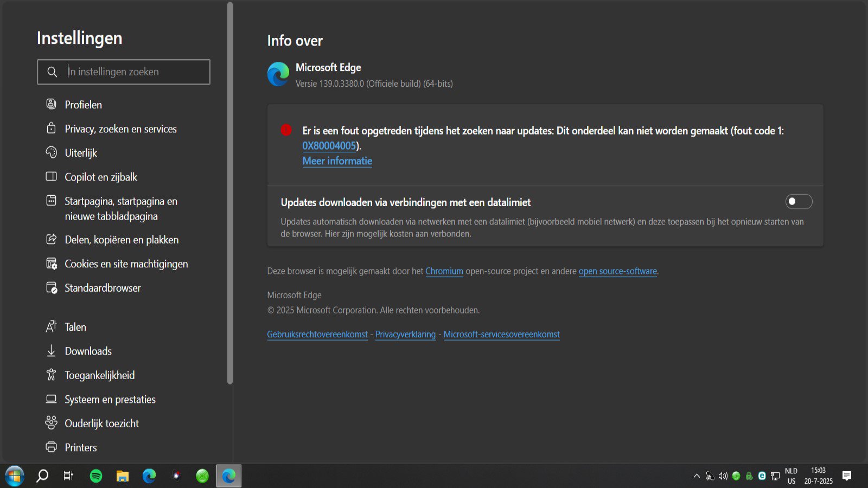
Task: Click the volume icon in system tray
Action: tap(723, 476)
